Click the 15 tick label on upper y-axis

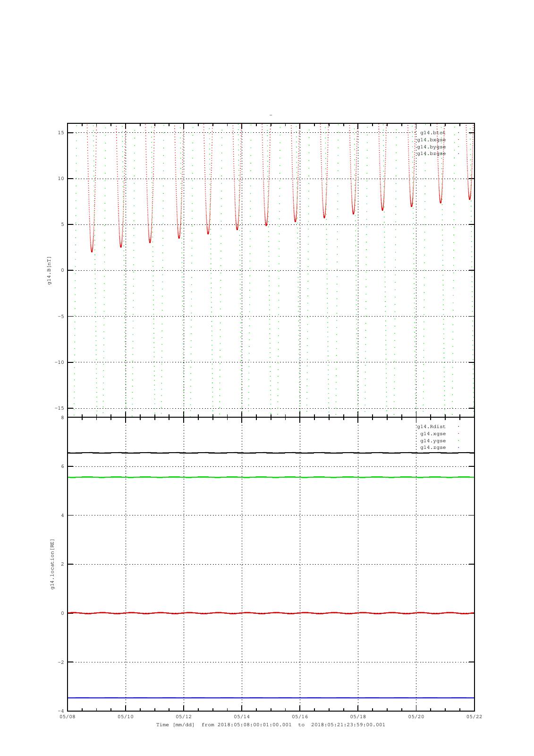61,133
